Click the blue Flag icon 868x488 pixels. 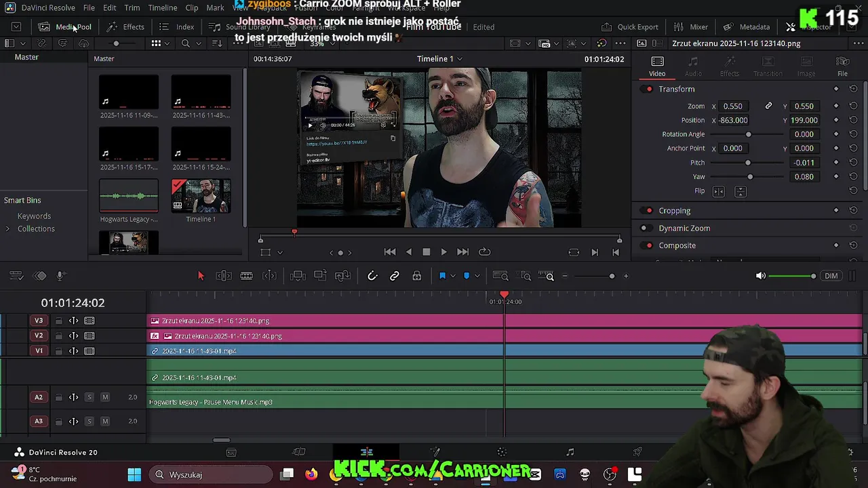tap(442, 276)
